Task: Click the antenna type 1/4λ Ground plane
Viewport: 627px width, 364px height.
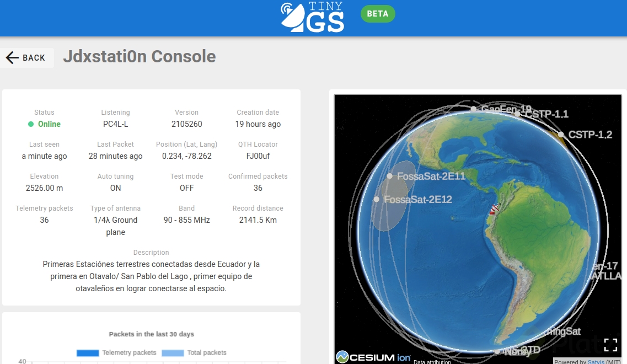Action: (116, 226)
